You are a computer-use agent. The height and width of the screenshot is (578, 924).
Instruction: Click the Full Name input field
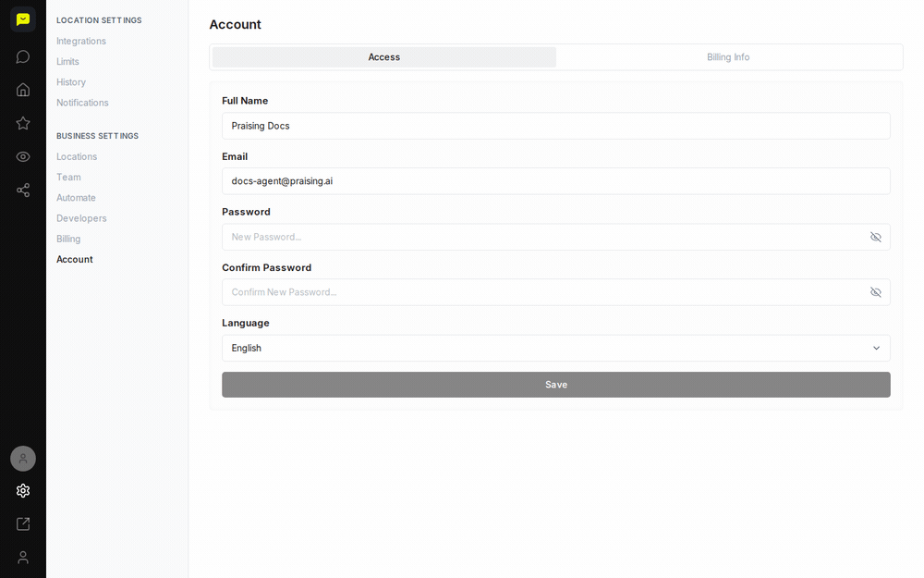tap(555, 126)
